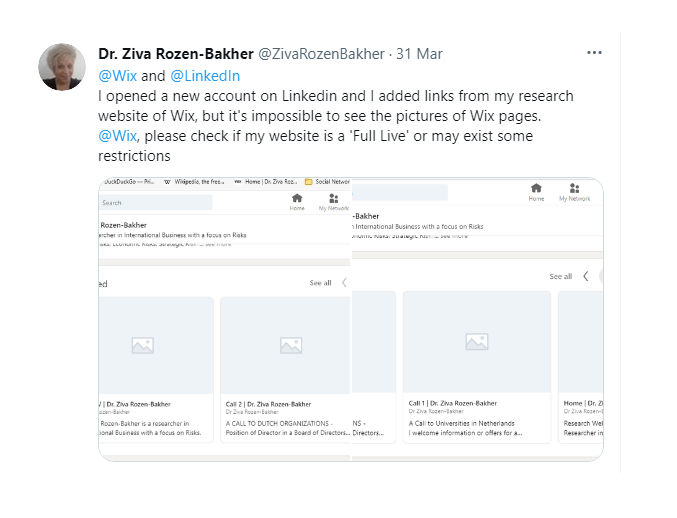
Task: Open the @ZivaRozenBakher handle link
Action: coord(321,54)
